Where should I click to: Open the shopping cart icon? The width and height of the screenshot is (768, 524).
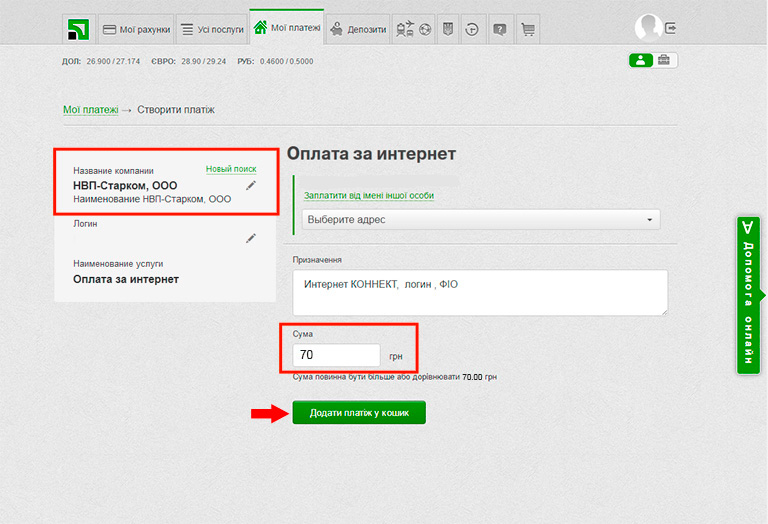tap(527, 30)
